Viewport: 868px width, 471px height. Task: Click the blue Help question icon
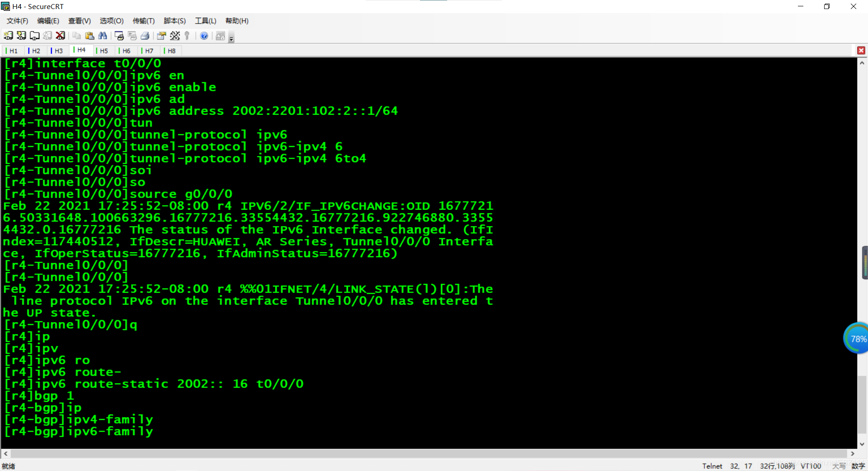point(204,36)
